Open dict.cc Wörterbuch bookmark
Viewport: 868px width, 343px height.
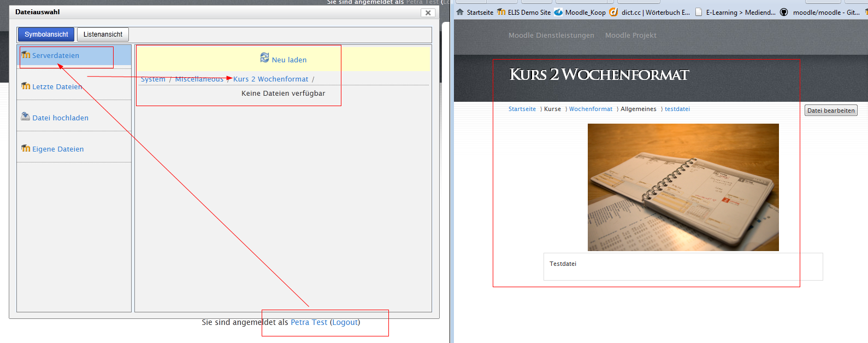(x=656, y=13)
